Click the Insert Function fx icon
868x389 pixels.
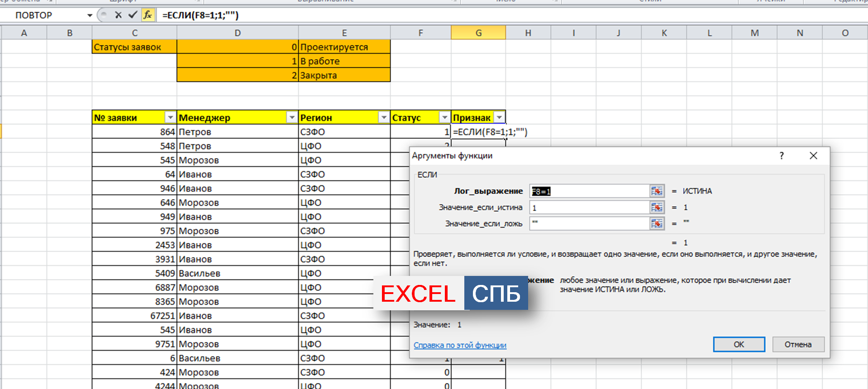tap(148, 15)
